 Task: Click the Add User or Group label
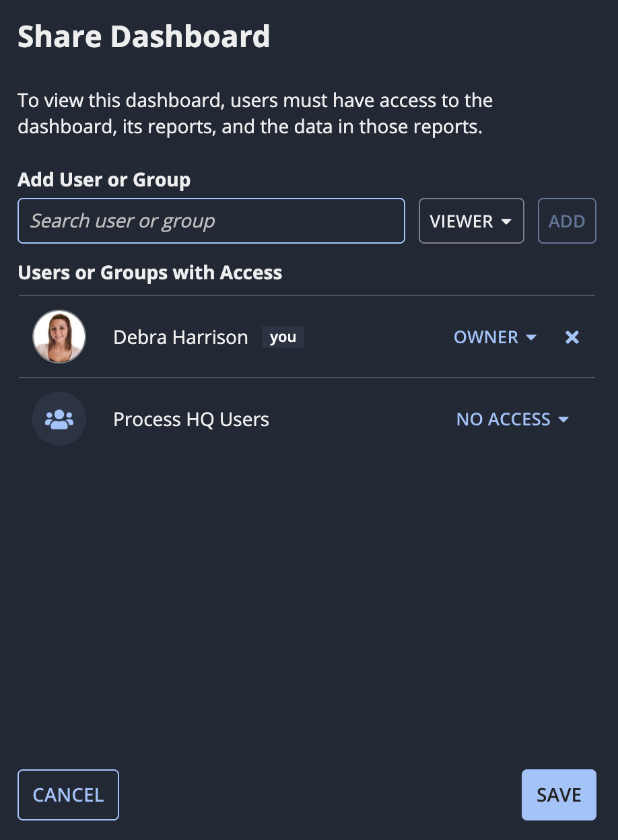pos(104,180)
